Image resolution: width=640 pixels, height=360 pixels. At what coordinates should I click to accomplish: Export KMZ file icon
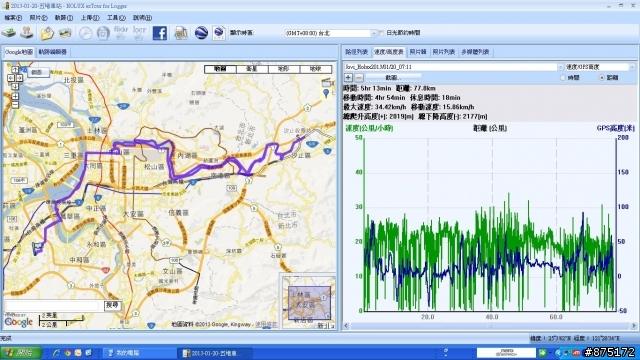219,33
